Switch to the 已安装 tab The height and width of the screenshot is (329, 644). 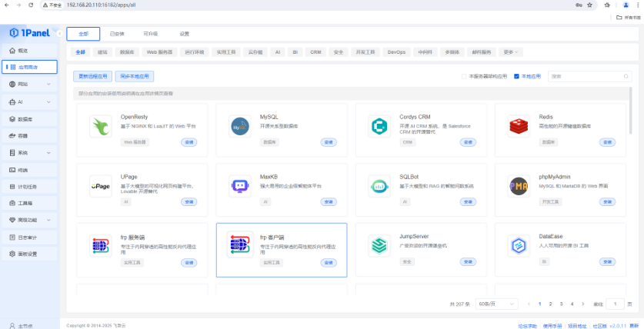(117, 34)
